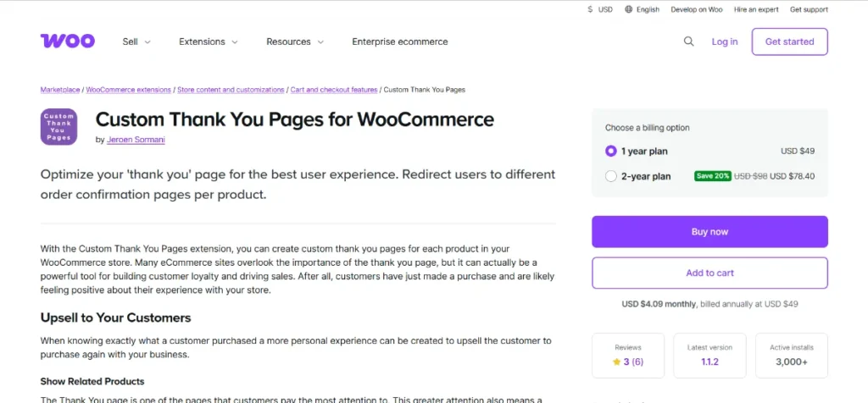
Task: Click the Woo logo
Action: tap(68, 41)
